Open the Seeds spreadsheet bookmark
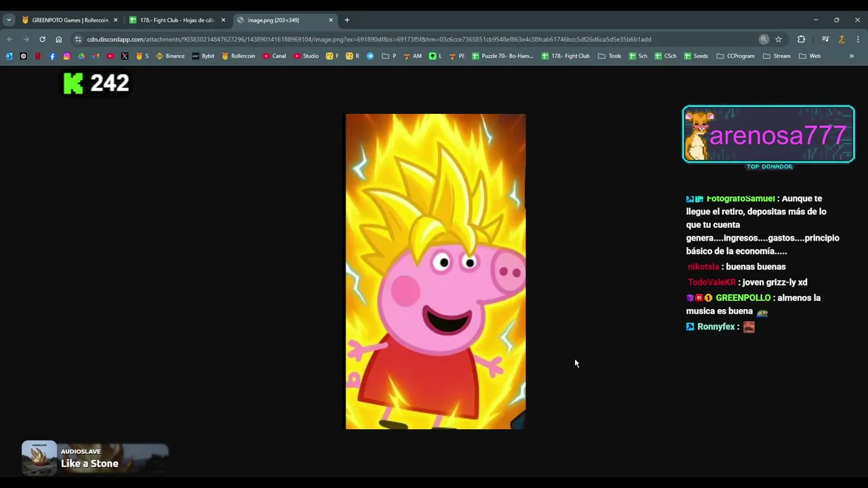The height and width of the screenshot is (488, 868). tap(696, 56)
